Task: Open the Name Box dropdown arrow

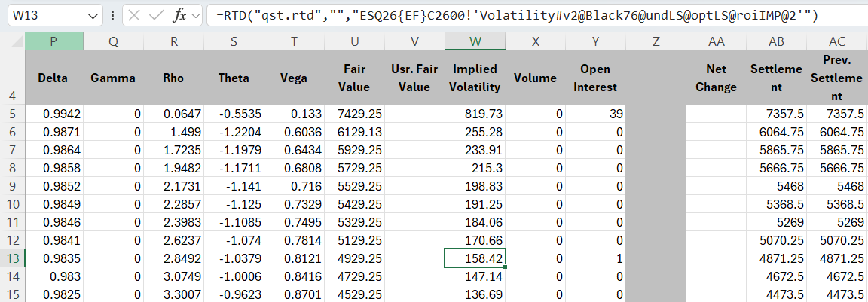Action: point(92,16)
